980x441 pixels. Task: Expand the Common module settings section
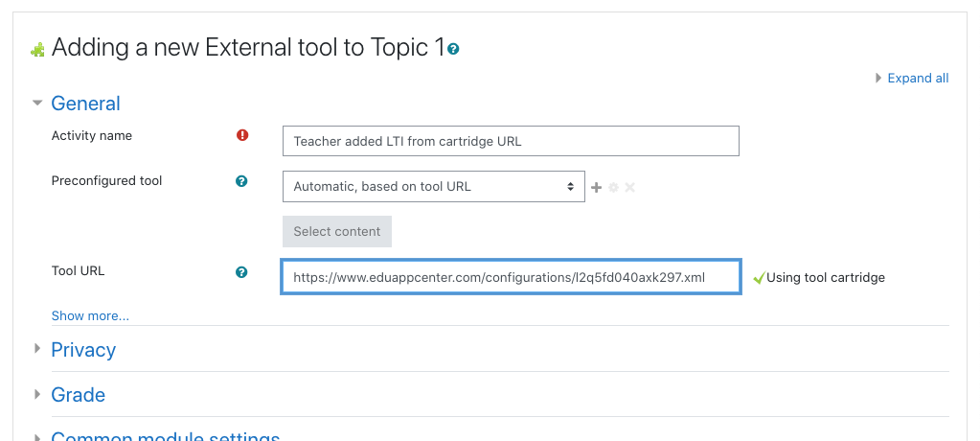166,436
